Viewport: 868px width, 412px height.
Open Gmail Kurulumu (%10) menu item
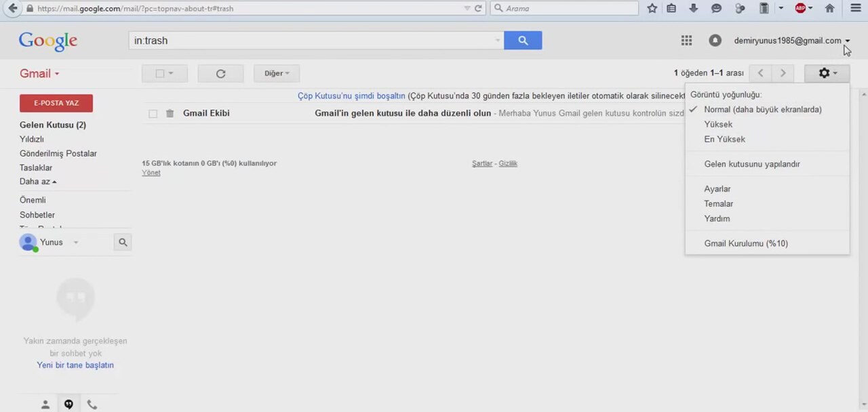pos(746,243)
